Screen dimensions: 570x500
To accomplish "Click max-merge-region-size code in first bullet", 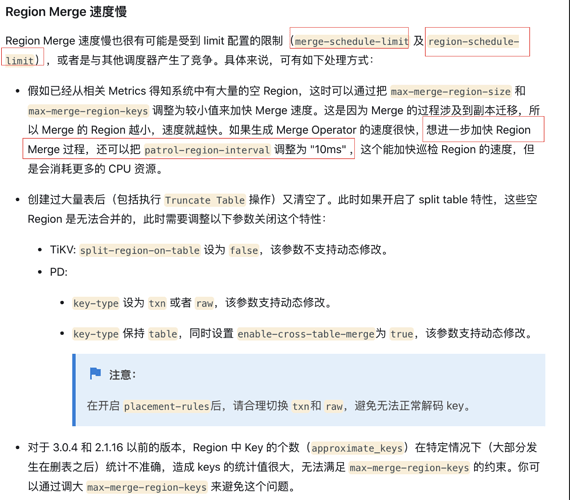I will pyautogui.click(x=451, y=91).
